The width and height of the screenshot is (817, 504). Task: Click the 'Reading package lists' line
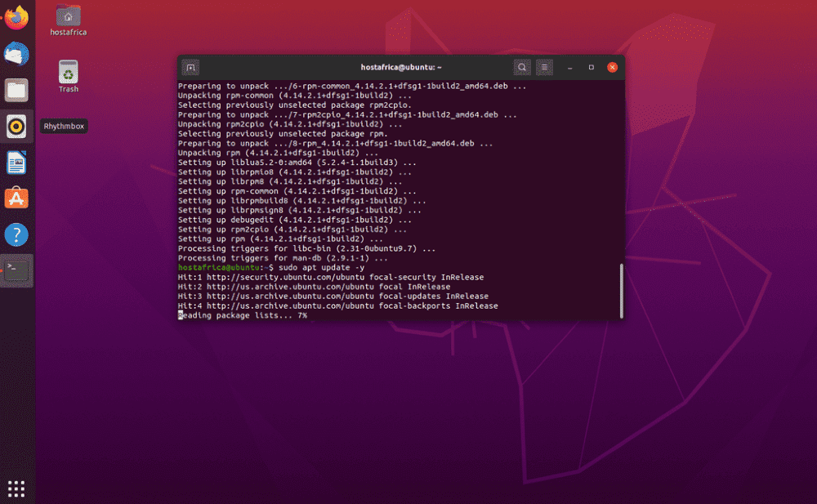243,315
